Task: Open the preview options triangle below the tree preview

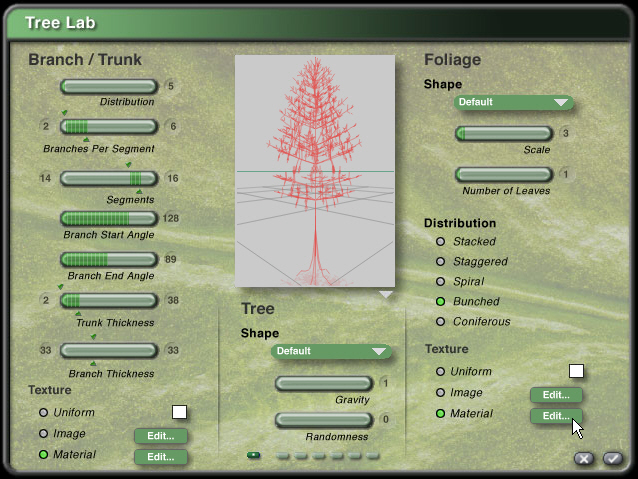Action: (386, 294)
